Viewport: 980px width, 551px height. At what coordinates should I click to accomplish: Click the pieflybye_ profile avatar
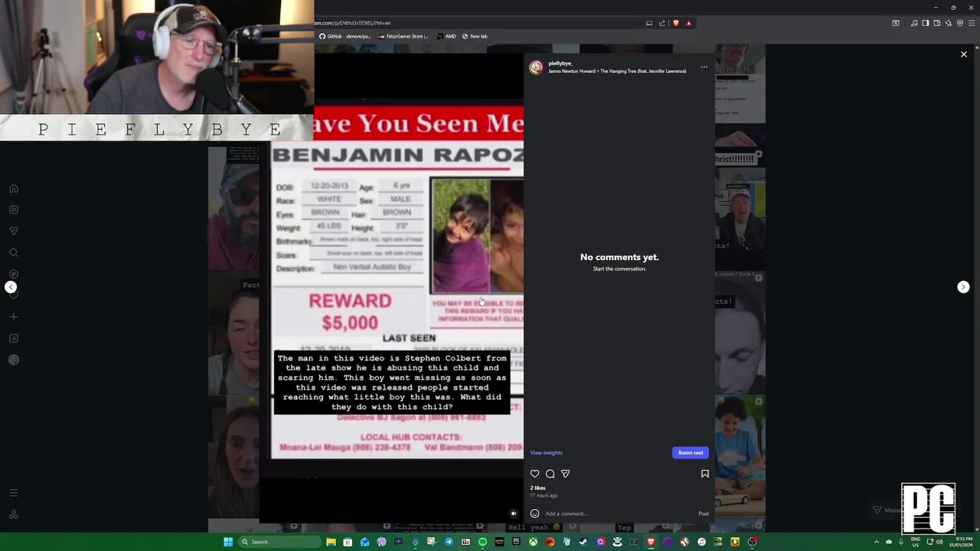[x=536, y=67]
